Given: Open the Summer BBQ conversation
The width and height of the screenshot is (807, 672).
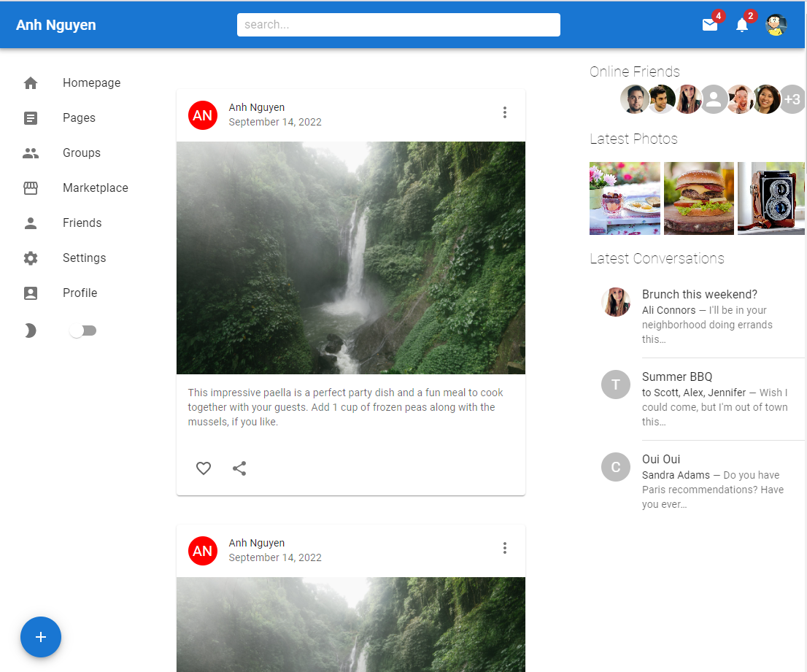Looking at the screenshot, I should click(x=676, y=377).
